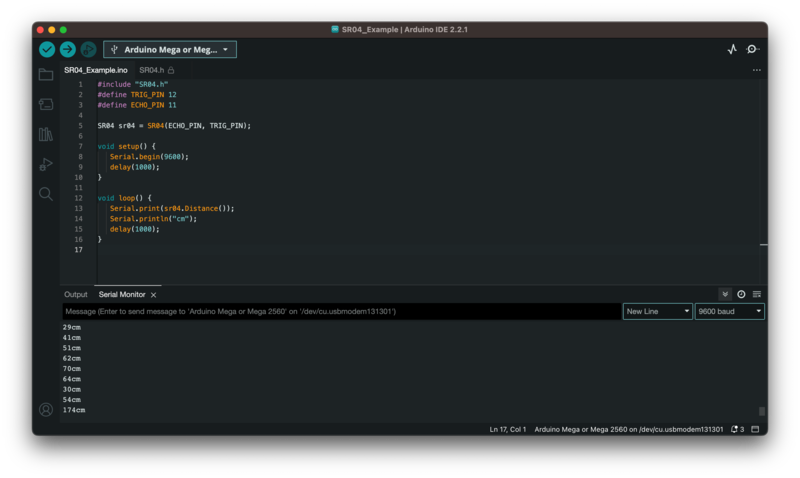The image size is (800, 478).
Task: Switch to the SR04.h tab
Action: click(x=152, y=70)
